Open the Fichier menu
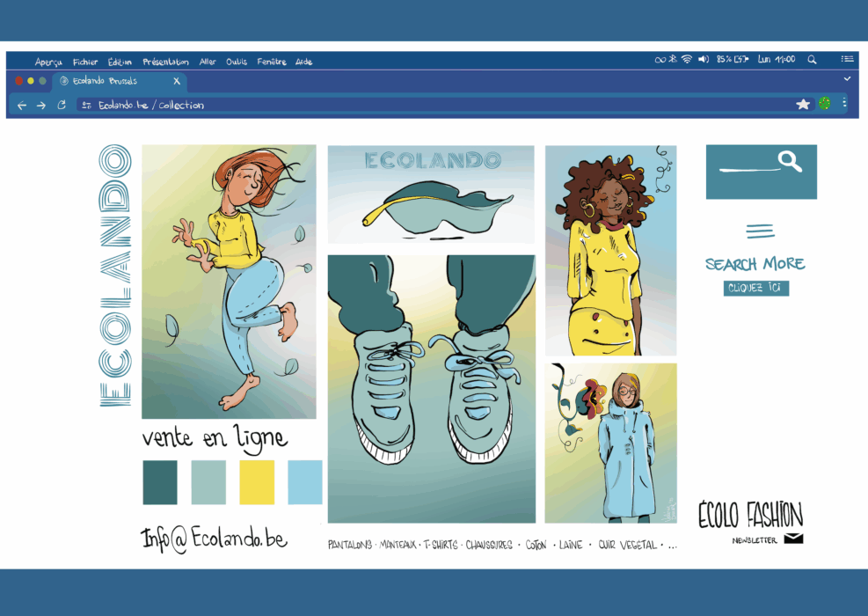The image size is (868, 616). pos(85,62)
